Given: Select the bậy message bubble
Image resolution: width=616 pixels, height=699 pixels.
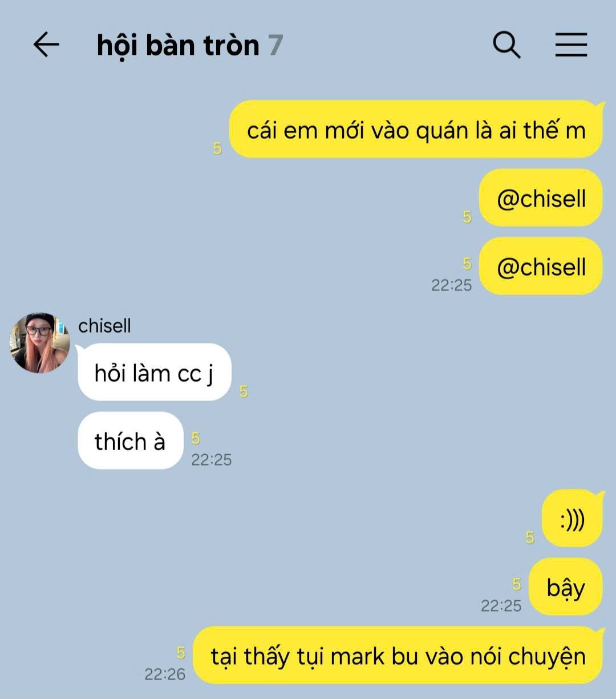Looking at the screenshot, I should tap(566, 587).
